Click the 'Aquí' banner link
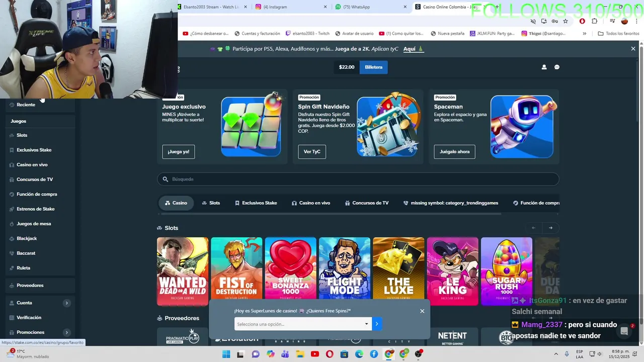Image resolution: width=644 pixels, height=362 pixels. [x=413, y=49]
